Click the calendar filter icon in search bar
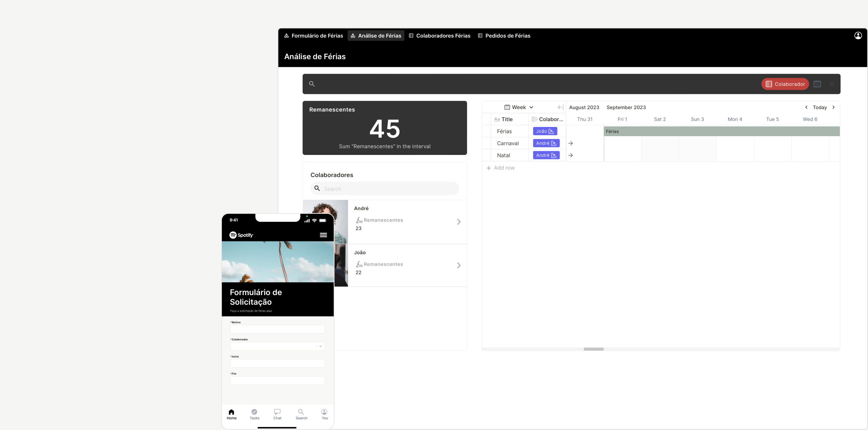 pyautogui.click(x=817, y=84)
